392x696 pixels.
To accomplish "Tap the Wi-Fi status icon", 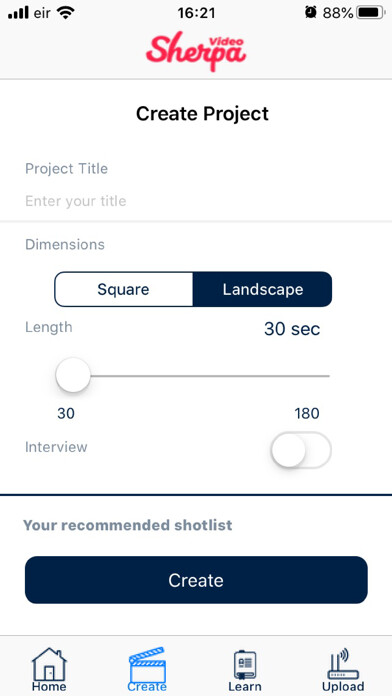I will 66,13.
